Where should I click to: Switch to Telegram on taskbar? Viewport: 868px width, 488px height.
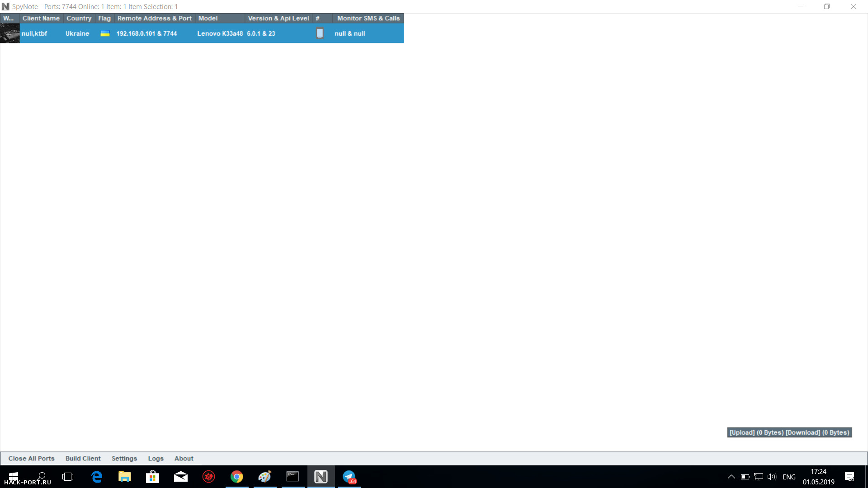pyautogui.click(x=349, y=477)
